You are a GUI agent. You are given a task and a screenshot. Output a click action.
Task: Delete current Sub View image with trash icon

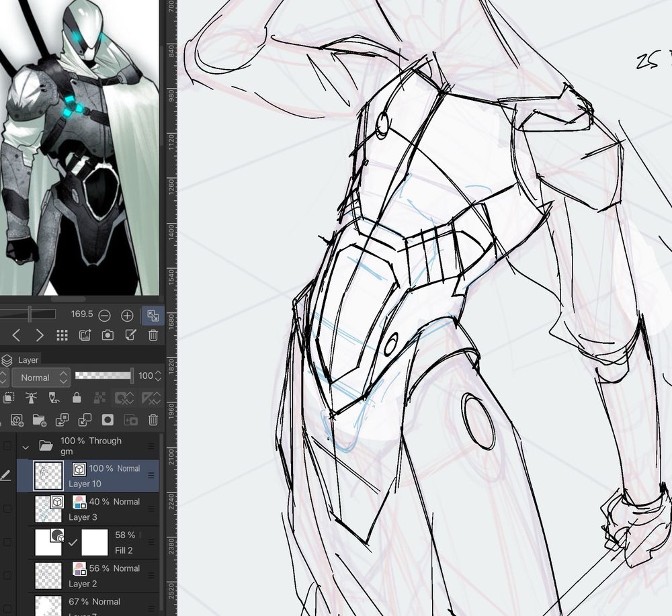click(x=153, y=335)
